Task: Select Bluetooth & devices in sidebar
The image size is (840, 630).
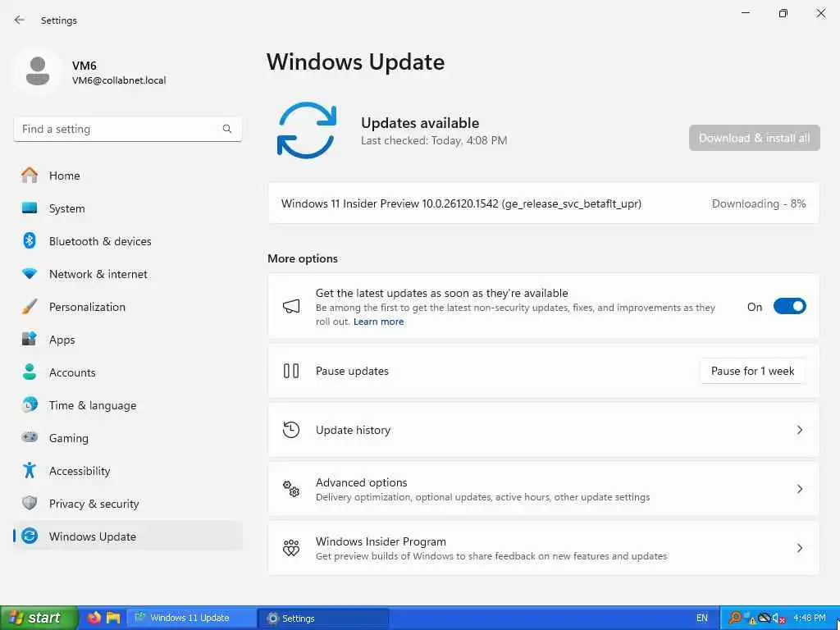Action: point(127,241)
